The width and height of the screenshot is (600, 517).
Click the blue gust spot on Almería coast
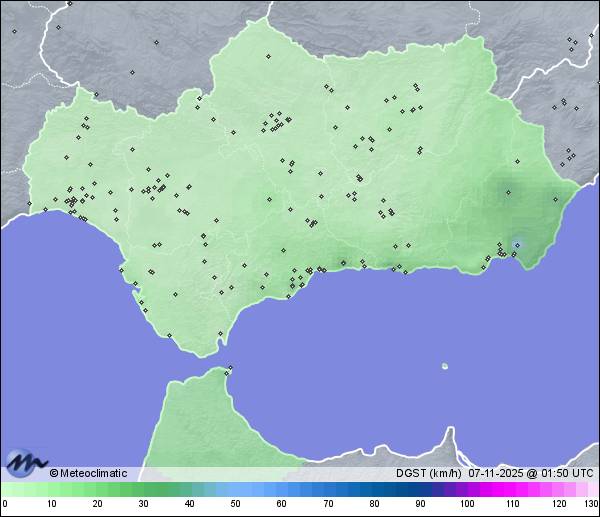tap(517, 243)
